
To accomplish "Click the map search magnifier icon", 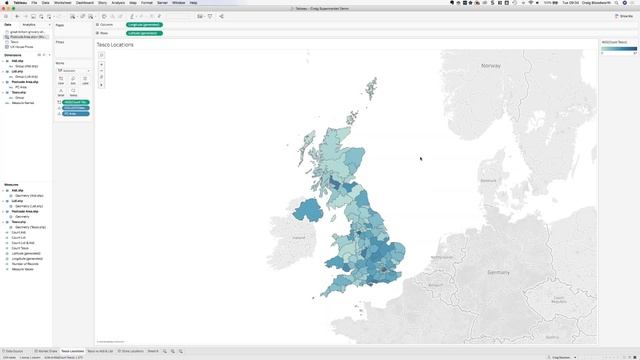I will 102,55.
